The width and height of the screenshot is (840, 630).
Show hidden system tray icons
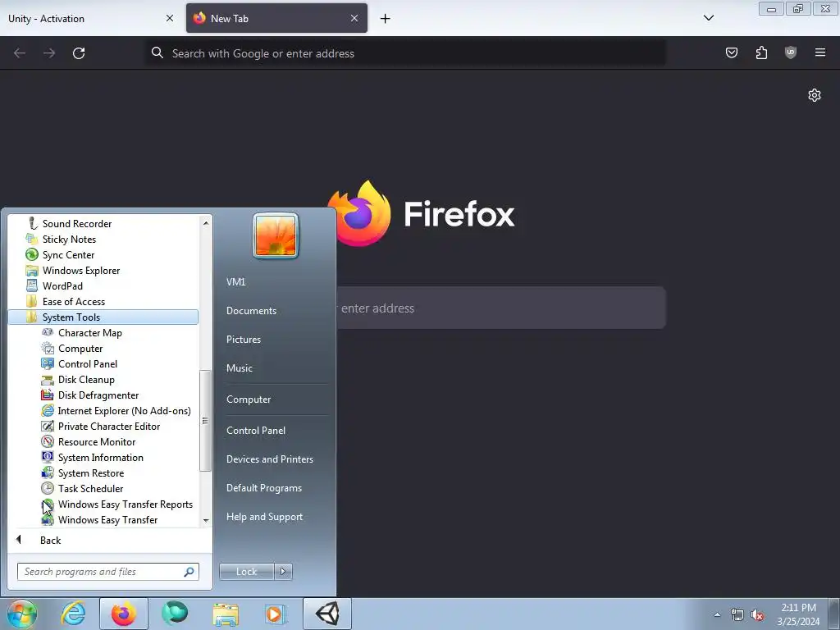click(x=717, y=615)
